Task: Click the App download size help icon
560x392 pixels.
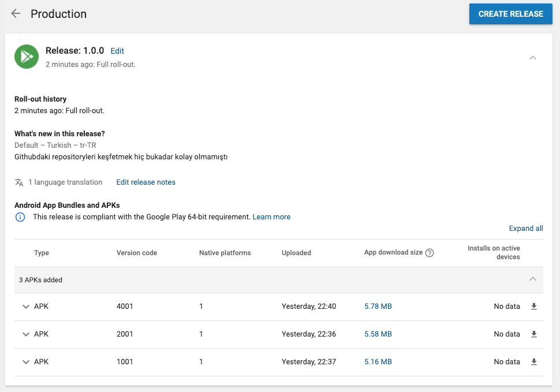Action: pos(430,253)
